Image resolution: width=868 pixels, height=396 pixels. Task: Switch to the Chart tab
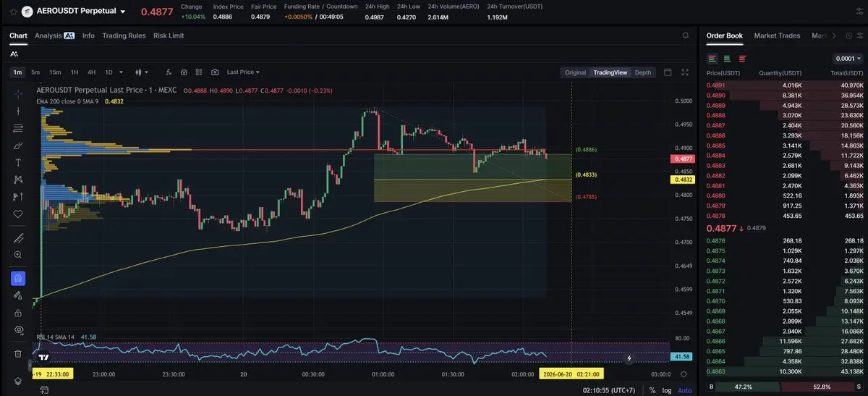(x=18, y=35)
